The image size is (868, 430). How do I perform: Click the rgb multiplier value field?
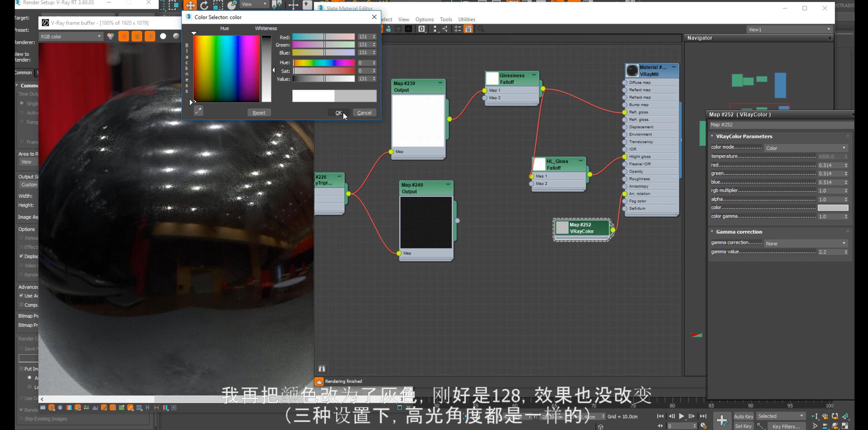[x=830, y=191]
